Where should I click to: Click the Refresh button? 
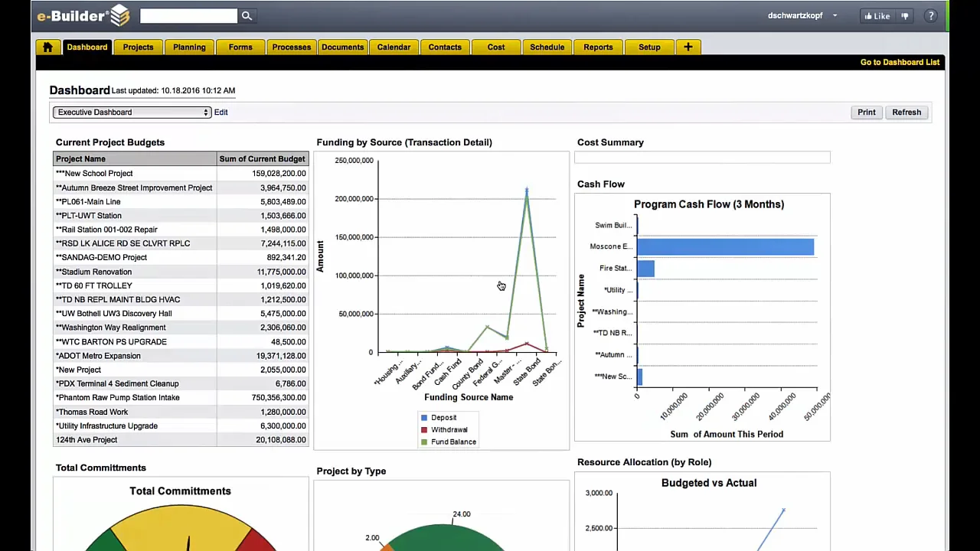[906, 112]
